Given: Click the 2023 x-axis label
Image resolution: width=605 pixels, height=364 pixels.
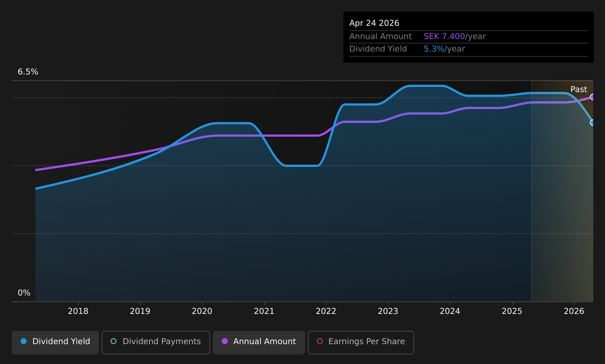Looking at the screenshot, I should pos(388,311).
